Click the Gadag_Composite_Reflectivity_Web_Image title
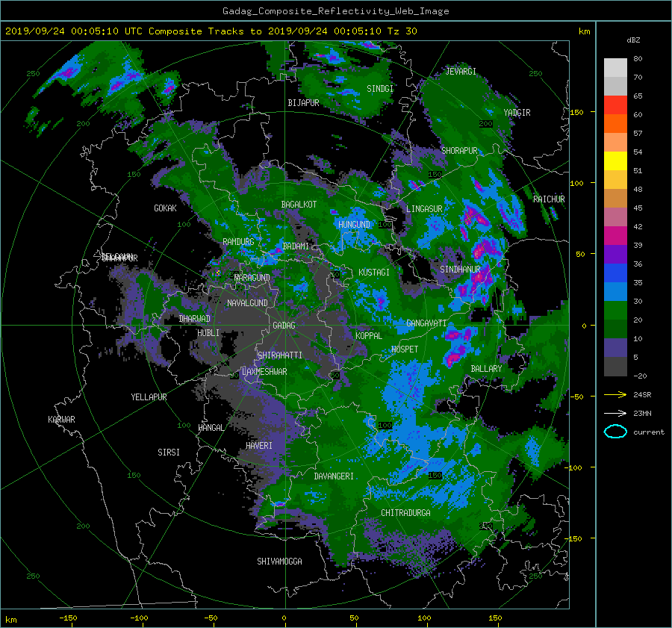 [x=335, y=11]
